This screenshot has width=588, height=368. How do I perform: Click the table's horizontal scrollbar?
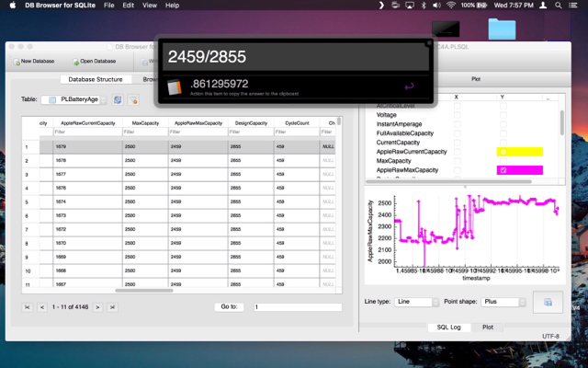click(x=144, y=291)
